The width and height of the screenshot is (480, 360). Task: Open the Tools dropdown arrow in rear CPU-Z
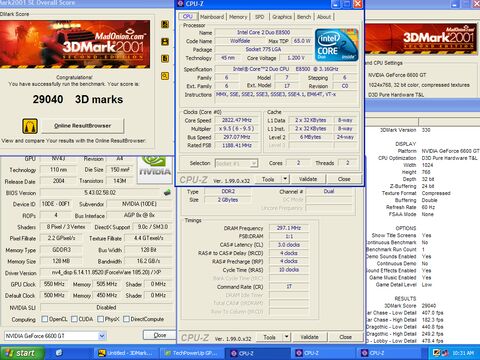click(286, 337)
